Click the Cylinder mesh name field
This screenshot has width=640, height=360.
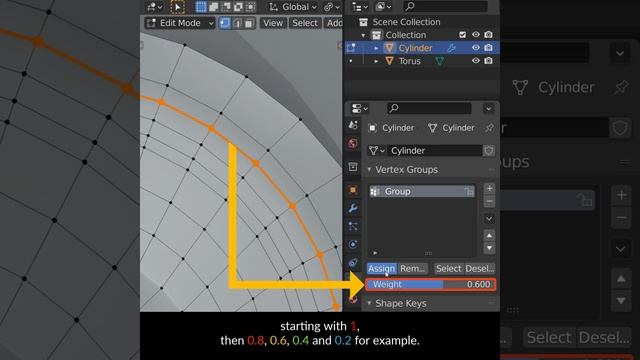(434, 151)
